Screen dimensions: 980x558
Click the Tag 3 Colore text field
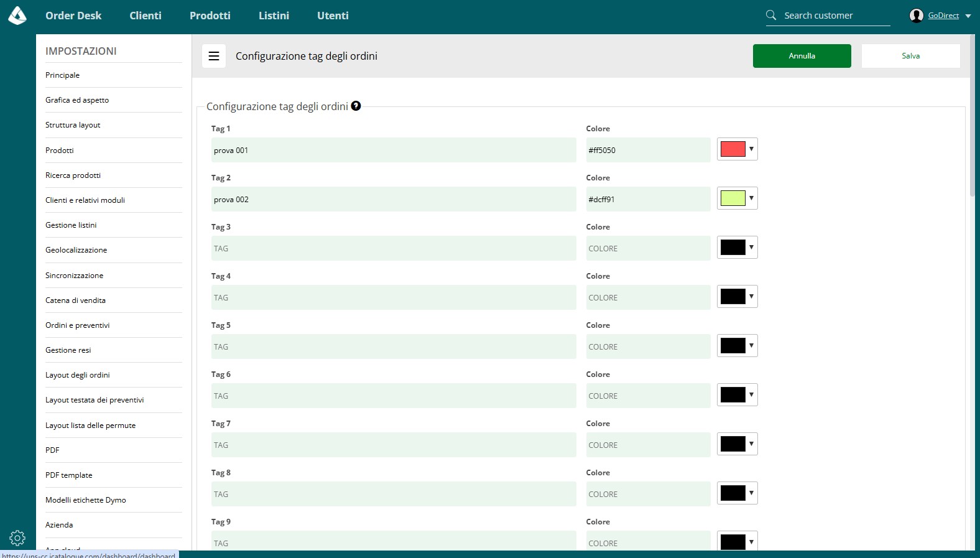pos(648,248)
